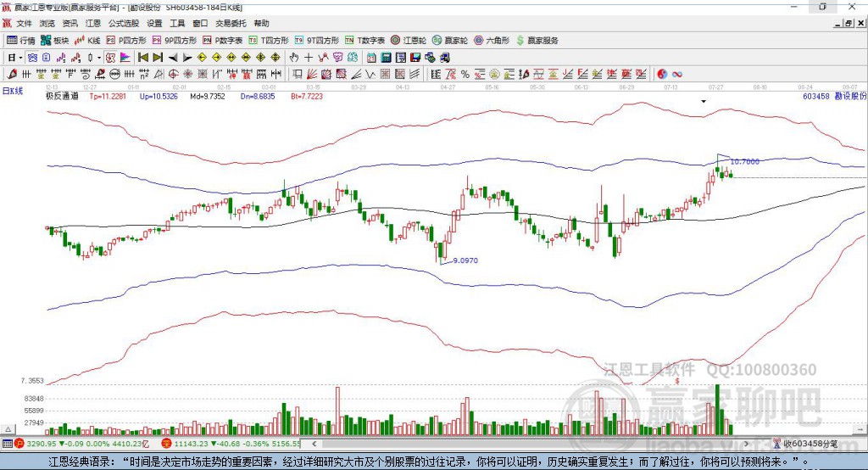Click the yin-yang icon
Viewport: 868px width, 470px height.
(662, 75)
